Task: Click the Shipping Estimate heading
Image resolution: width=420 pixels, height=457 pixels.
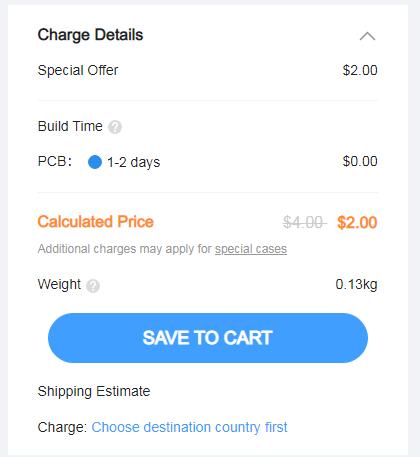Action: pos(94,391)
